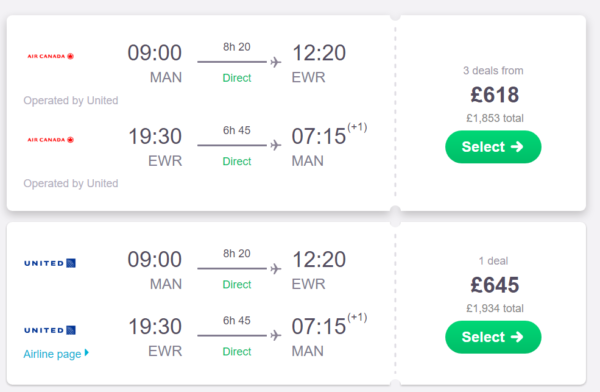This screenshot has width=600, height=392.
Task: Click plane icon on United return leg
Action: pos(276,336)
